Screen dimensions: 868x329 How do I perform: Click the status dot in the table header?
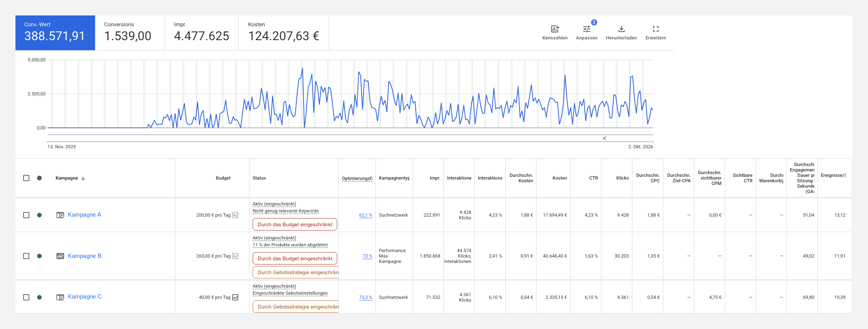click(x=39, y=178)
